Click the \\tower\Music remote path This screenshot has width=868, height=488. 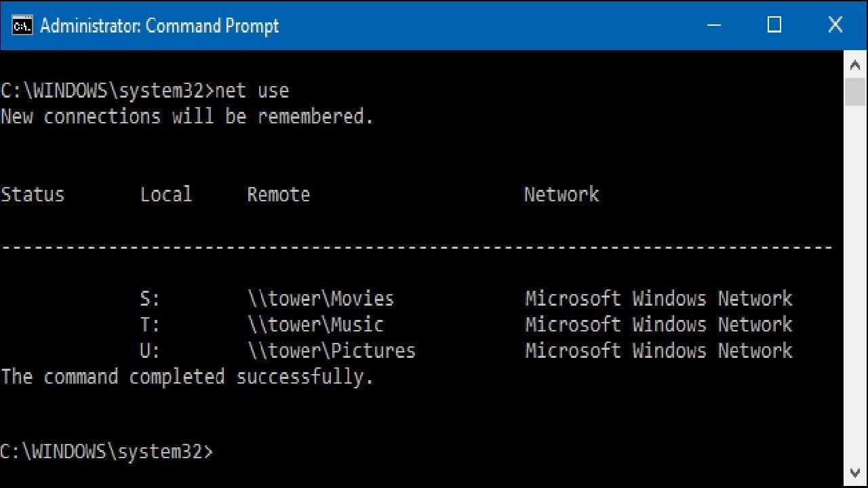(x=315, y=325)
